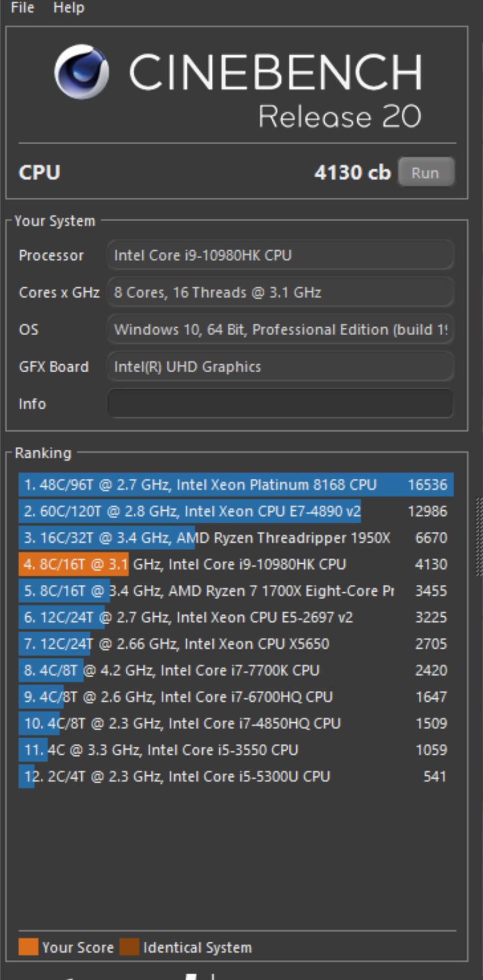Click the empty Info field
Screen dimensions: 483x980
(280, 404)
